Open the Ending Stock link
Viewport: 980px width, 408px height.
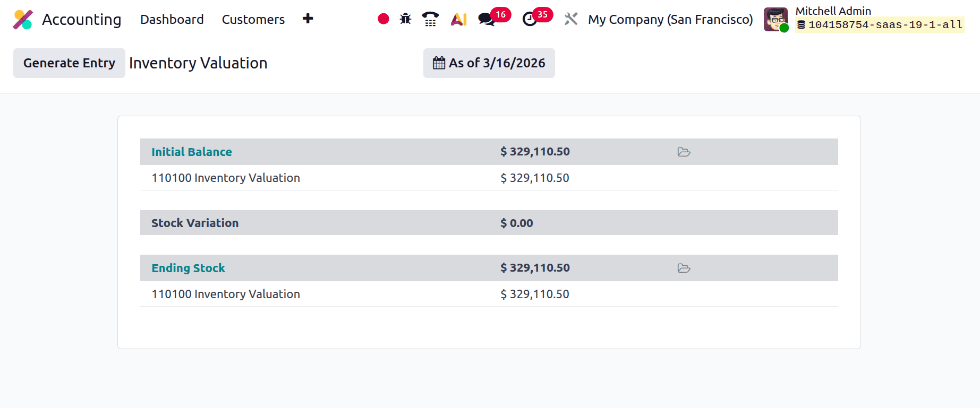(x=189, y=268)
